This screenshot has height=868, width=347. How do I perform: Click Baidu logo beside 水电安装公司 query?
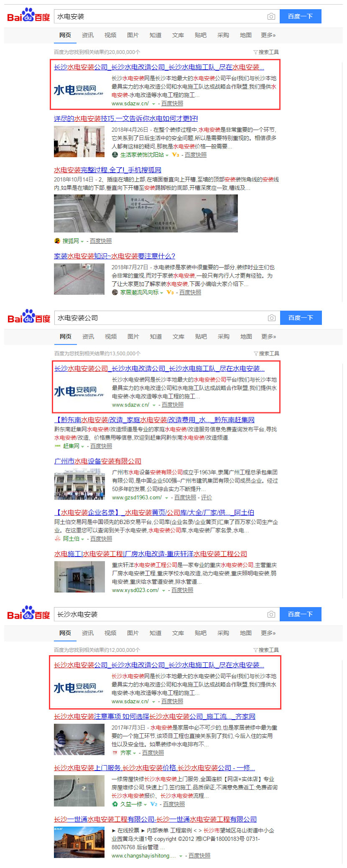click(x=29, y=317)
